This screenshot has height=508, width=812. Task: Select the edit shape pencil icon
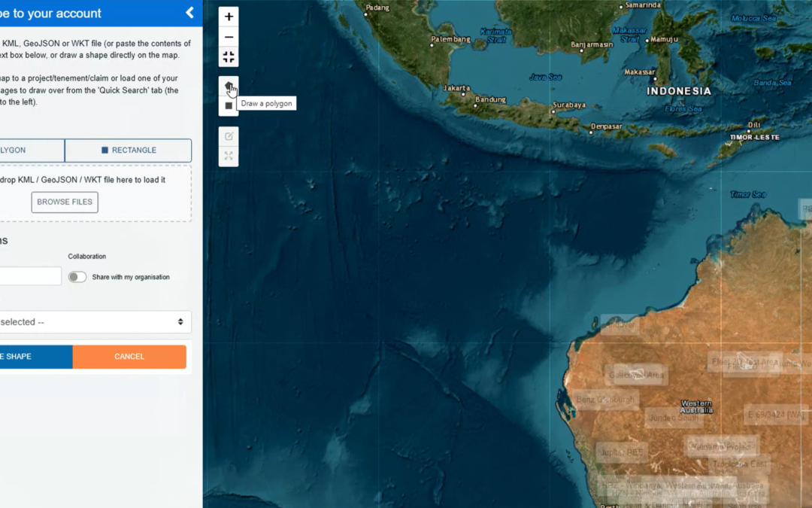[229, 136]
